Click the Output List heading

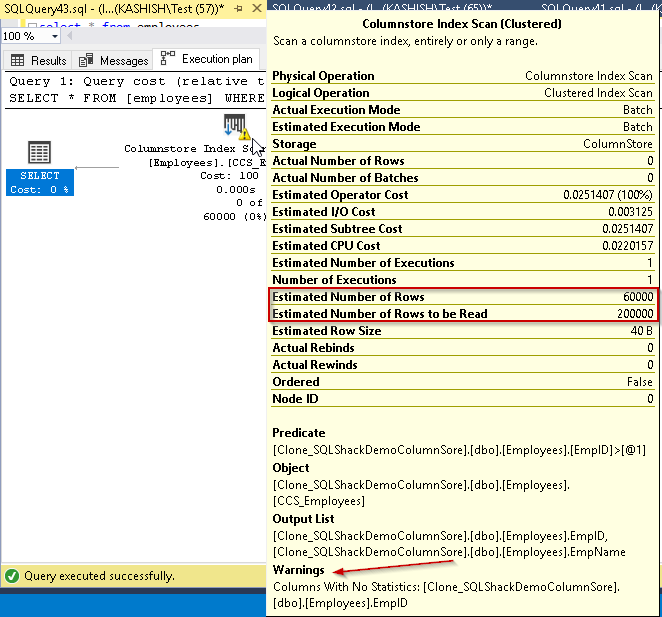coord(303,519)
